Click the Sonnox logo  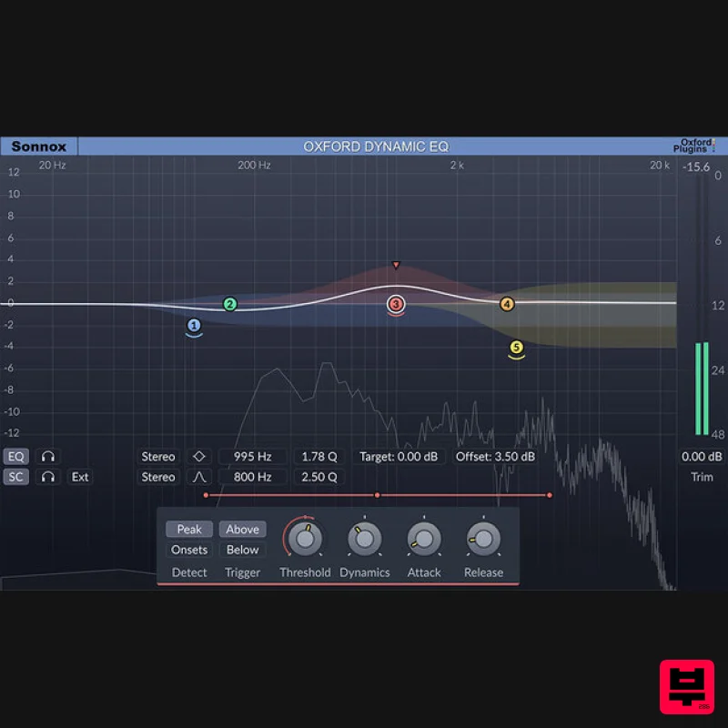pos(40,146)
